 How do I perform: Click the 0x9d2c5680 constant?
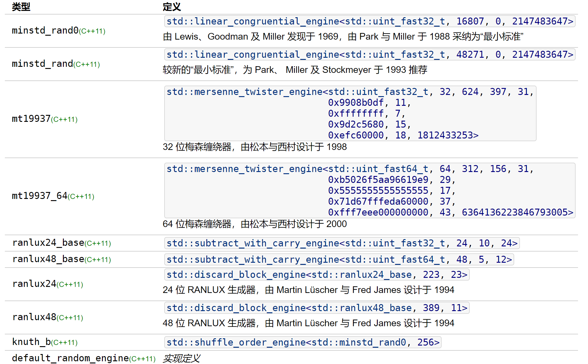(x=356, y=124)
